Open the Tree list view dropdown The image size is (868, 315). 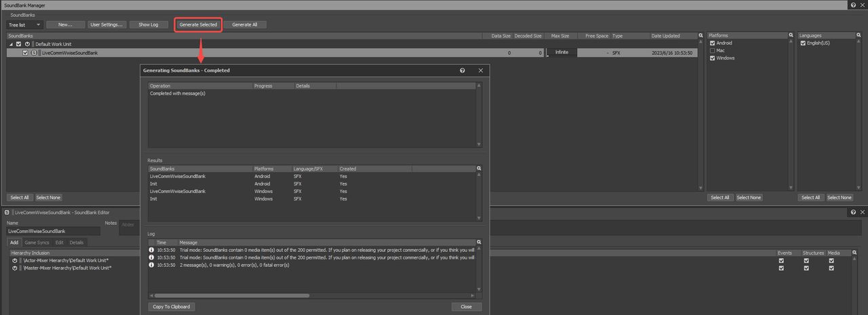click(25, 24)
